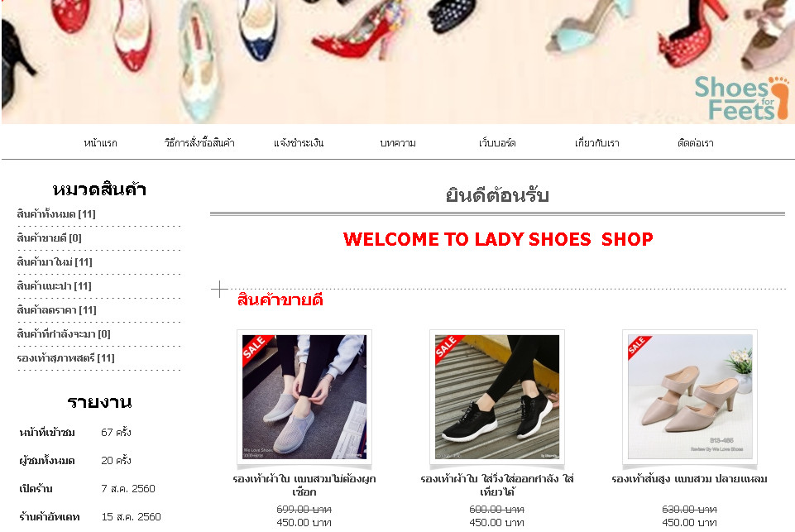The image size is (795, 532).
Task: Click รองเท้าส้นสูง แบบสวม ปลายแหลม product title
Action: pyautogui.click(x=690, y=479)
